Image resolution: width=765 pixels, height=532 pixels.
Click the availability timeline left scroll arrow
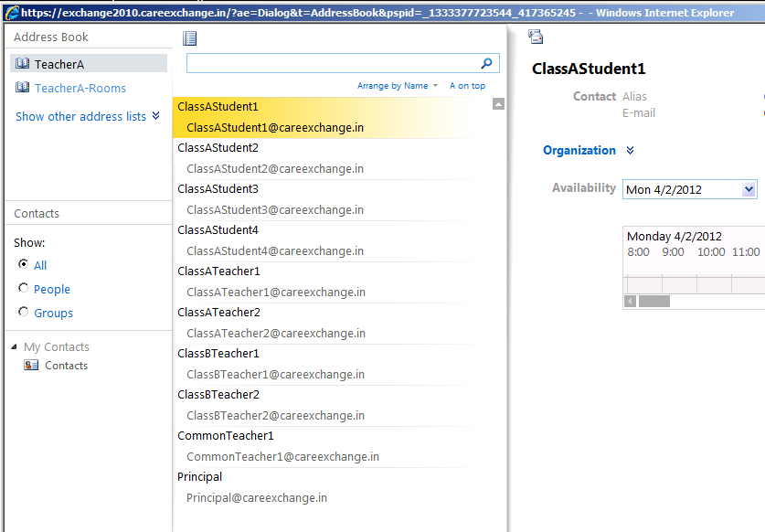[630, 301]
